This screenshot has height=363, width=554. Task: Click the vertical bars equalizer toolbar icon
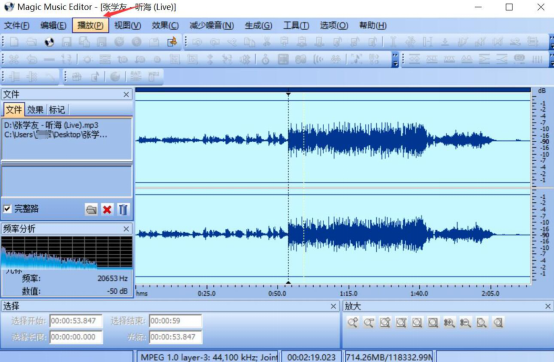click(537, 59)
